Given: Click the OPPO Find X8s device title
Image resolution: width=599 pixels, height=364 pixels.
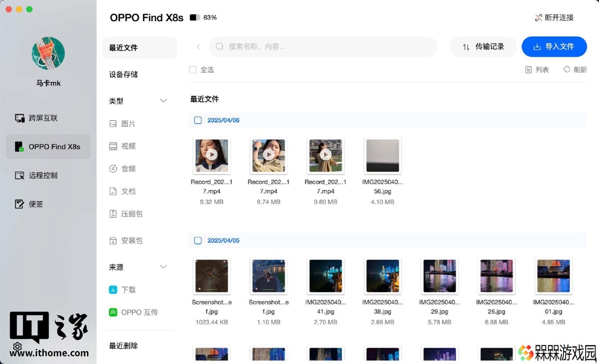Looking at the screenshot, I should point(146,17).
